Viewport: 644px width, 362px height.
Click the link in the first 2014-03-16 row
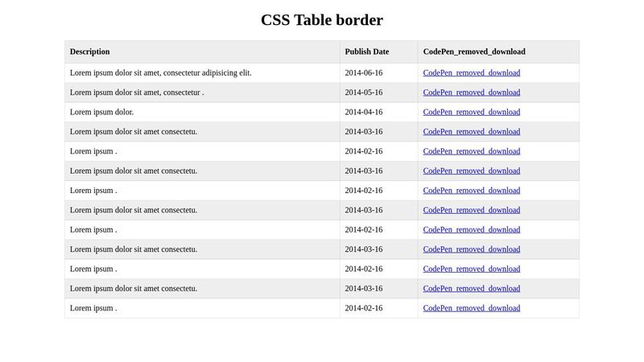coord(471,132)
